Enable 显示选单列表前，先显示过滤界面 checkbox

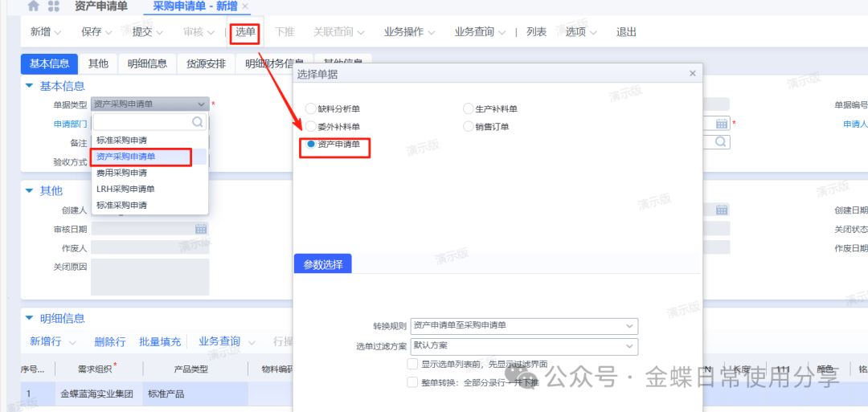[x=412, y=364]
